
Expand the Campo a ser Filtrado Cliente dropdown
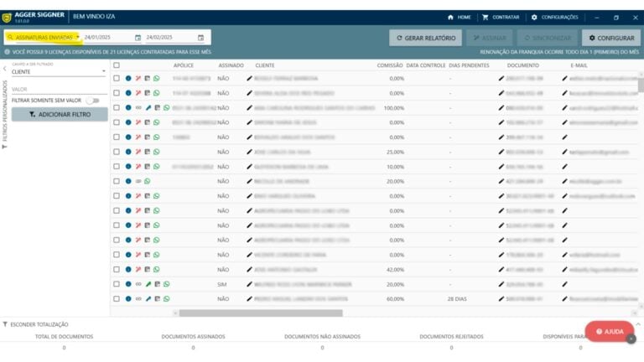point(59,72)
